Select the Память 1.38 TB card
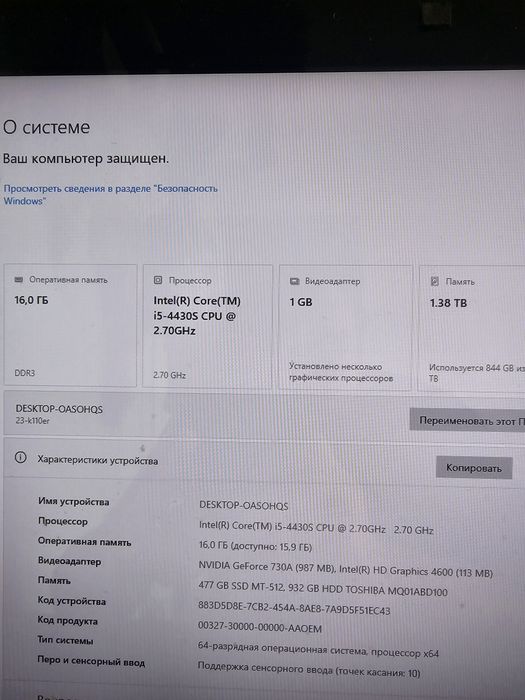The image size is (525, 700). tap(472, 328)
